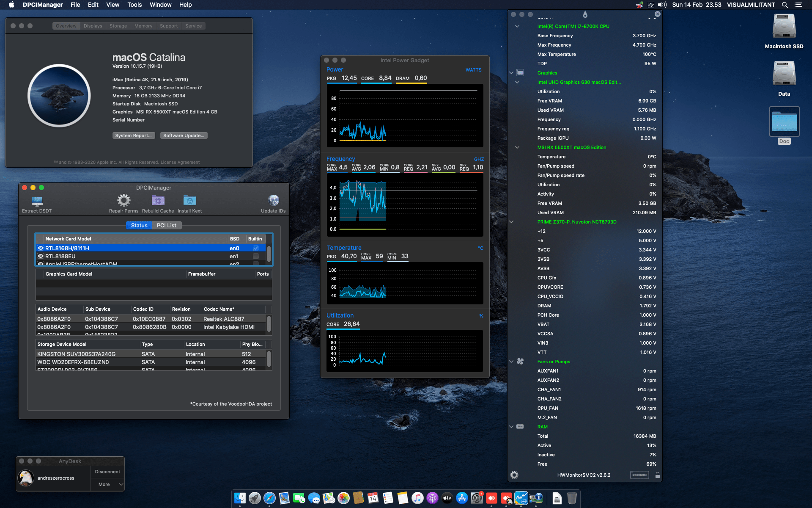812x508 pixels.
Task: Click Software Update button
Action: coord(184,135)
